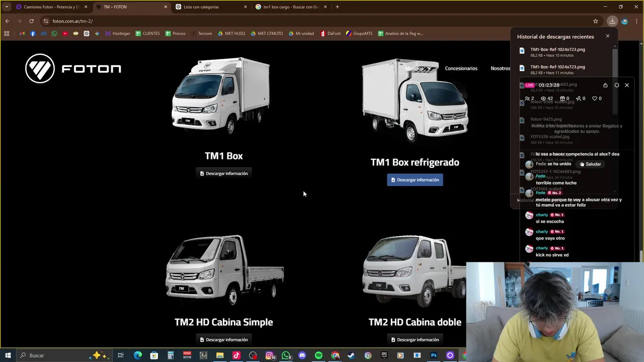Download info for TM2 HD Cabina Simple

pos(224,339)
